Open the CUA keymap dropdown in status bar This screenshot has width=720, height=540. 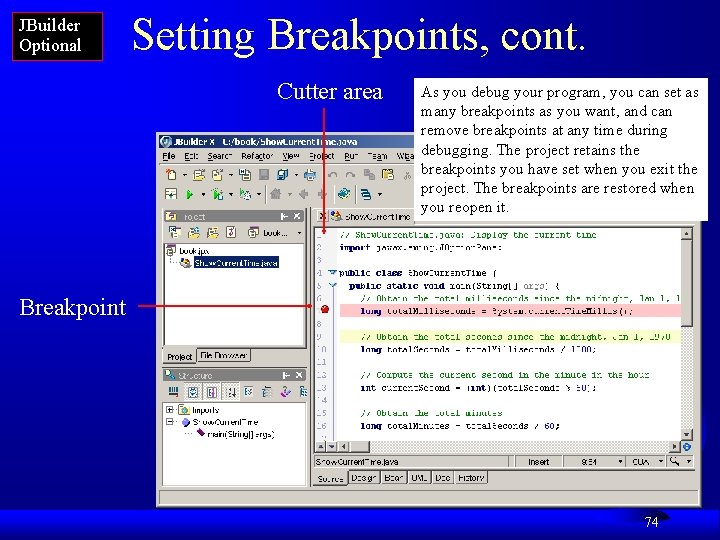pyautogui.click(x=661, y=461)
